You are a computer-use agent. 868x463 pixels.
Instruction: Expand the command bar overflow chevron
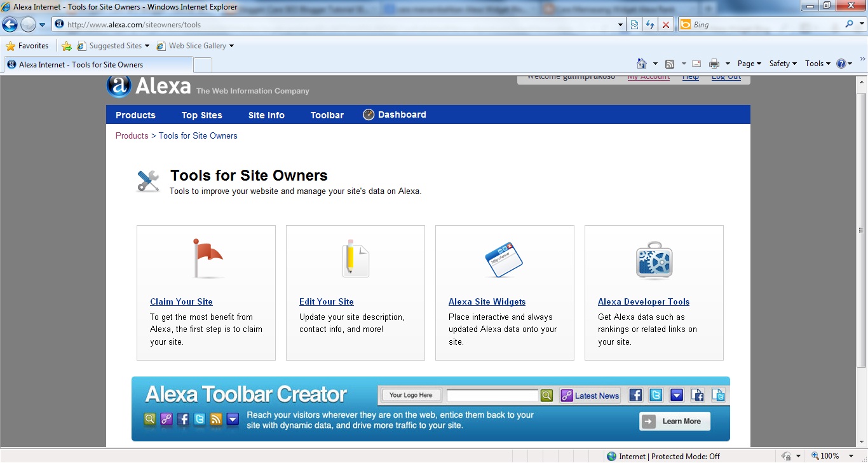coord(862,59)
